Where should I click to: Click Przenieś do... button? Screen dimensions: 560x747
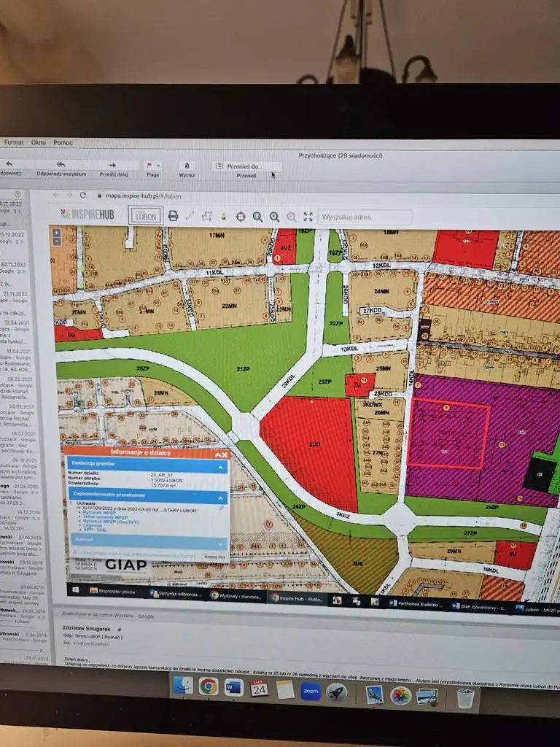pos(244,166)
